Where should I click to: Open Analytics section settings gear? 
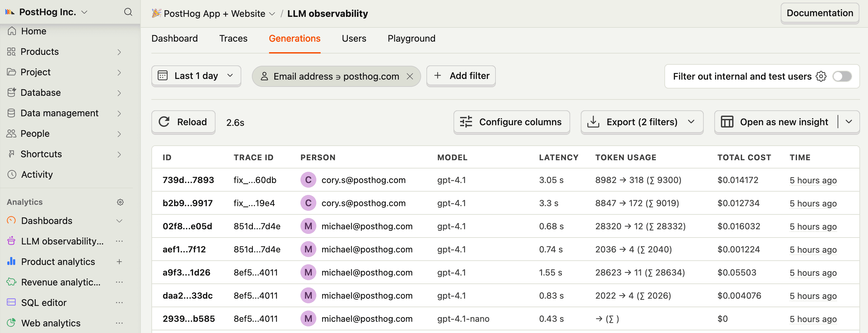pos(120,202)
